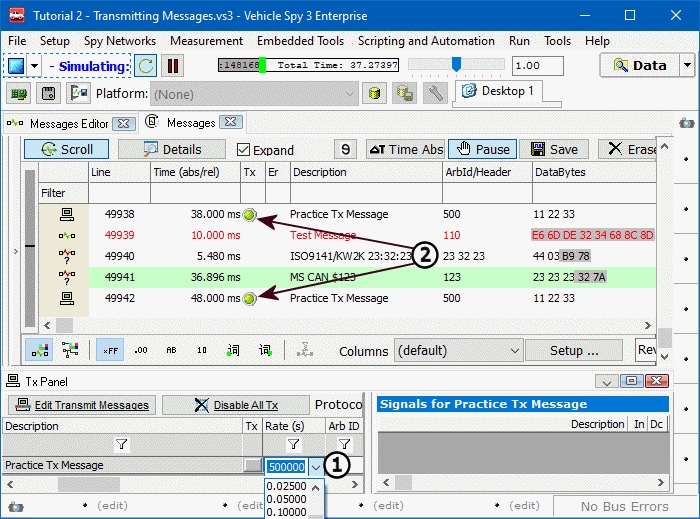Click the restart simulation circular arrow icon
Viewport: 700px width, 519px height.
tap(146, 66)
